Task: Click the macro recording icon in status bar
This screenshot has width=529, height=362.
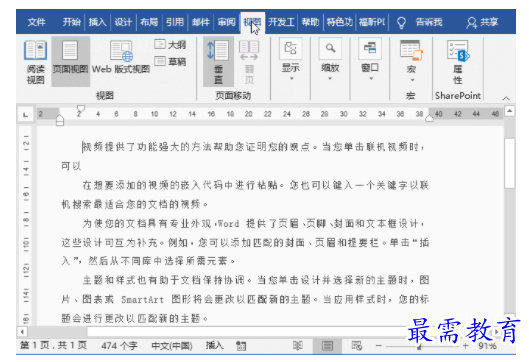Action: click(x=241, y=346)
